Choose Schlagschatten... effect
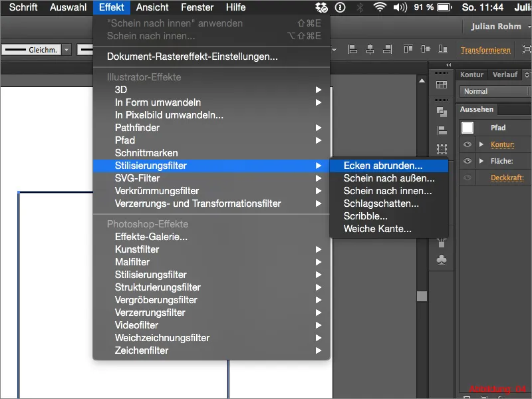The height and width of the screenshot is (399, 532). 389,203
